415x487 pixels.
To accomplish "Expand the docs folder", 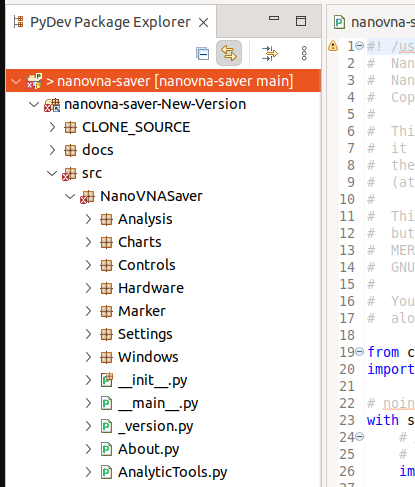I will pyautogui.click(x=52, y=150).
